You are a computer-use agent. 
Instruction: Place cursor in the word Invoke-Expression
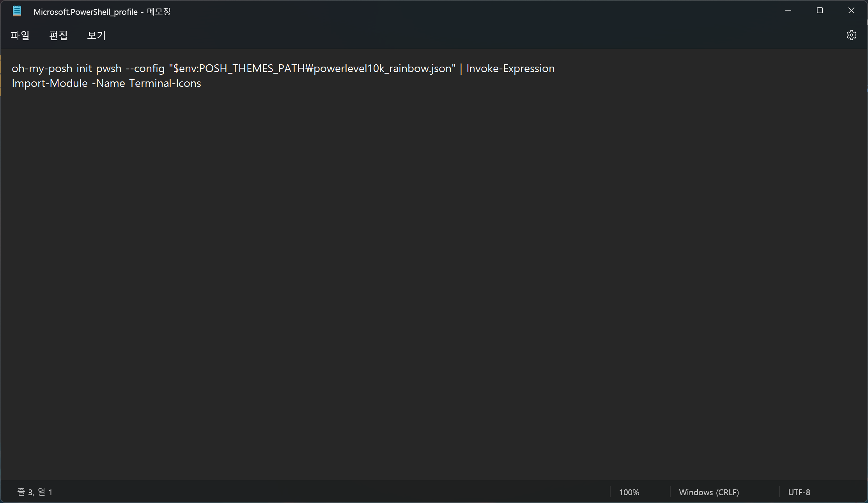pyautogui.click(x=510, y=69)
